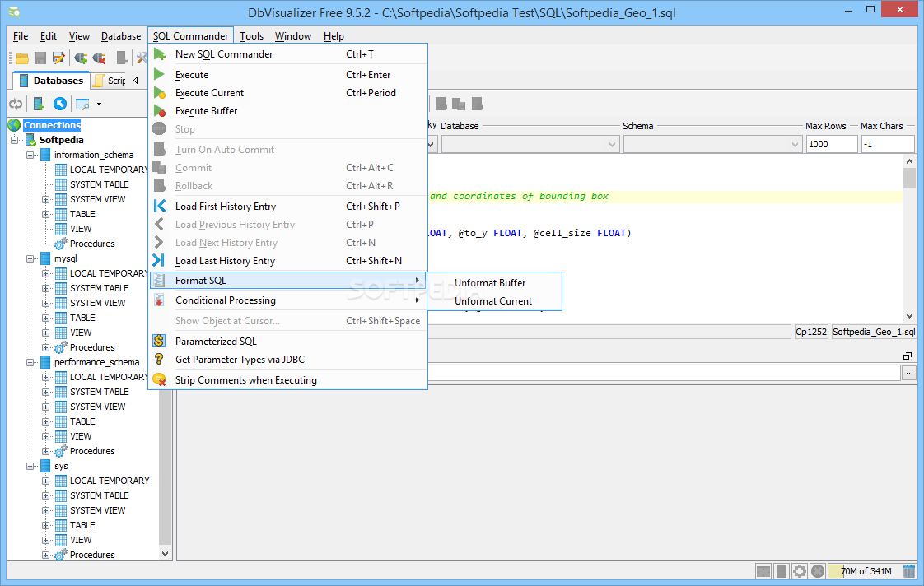The image size is (924, 586).
Task: Click the Get Parameter Types question icon
Action: (158, 359)
